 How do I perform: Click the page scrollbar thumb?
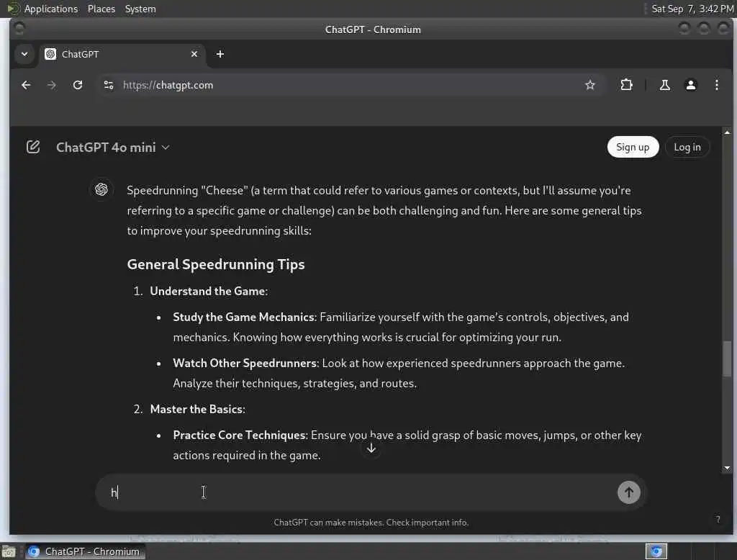click(x=727, y=358)
